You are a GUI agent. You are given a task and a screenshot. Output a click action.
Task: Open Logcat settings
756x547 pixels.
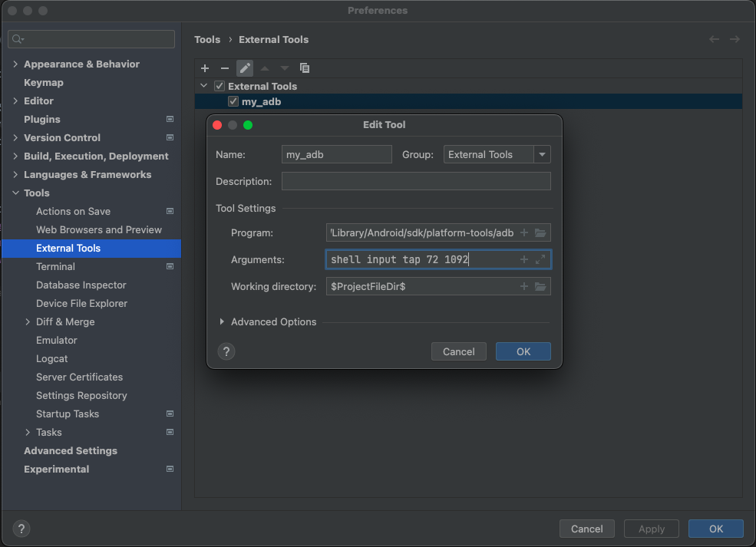pos(51,358)
